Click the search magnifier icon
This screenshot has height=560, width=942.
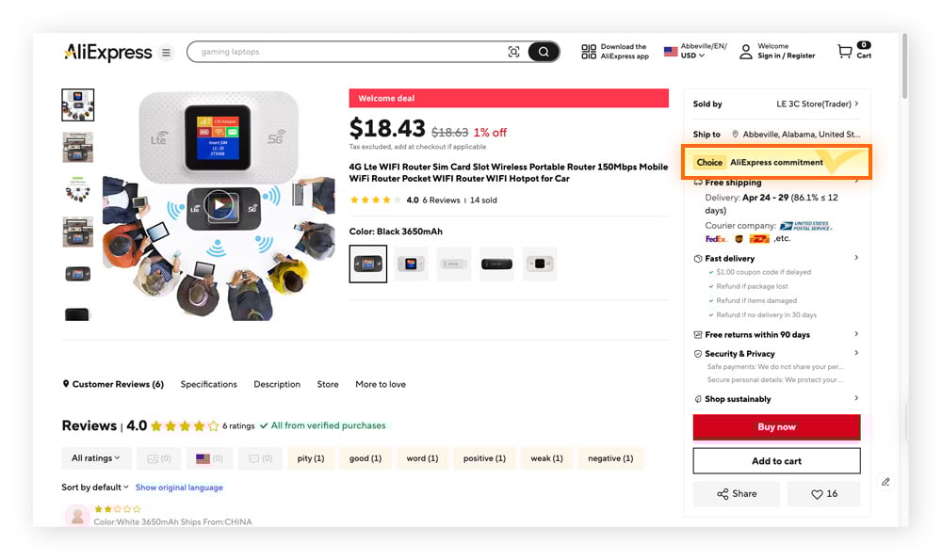click(x=544, y=52)
